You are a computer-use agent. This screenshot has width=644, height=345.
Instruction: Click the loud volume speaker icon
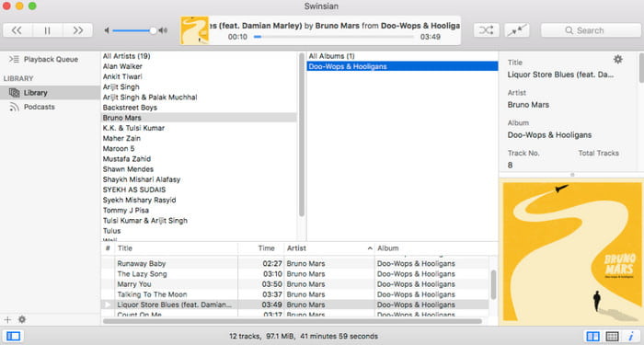tap(163, 30)
